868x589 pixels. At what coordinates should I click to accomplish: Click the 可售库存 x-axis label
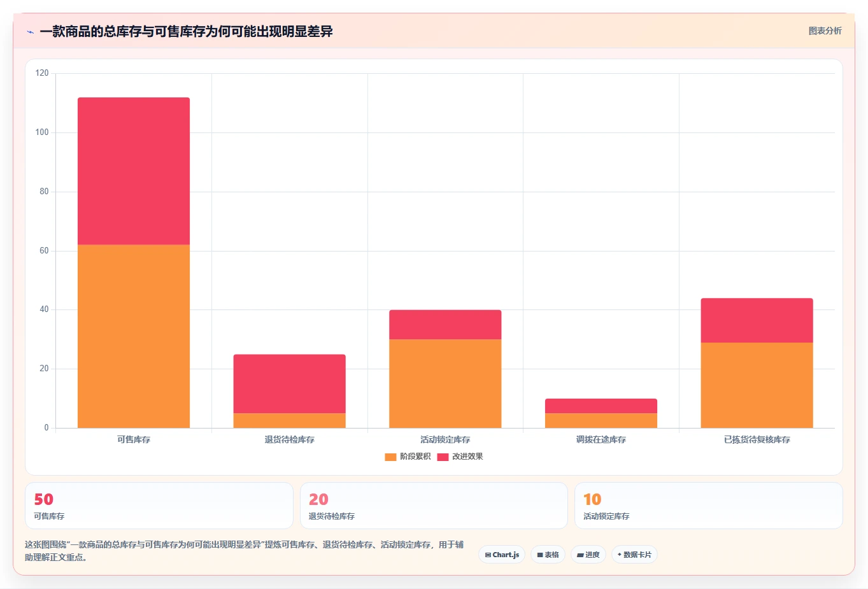[134, 439]
